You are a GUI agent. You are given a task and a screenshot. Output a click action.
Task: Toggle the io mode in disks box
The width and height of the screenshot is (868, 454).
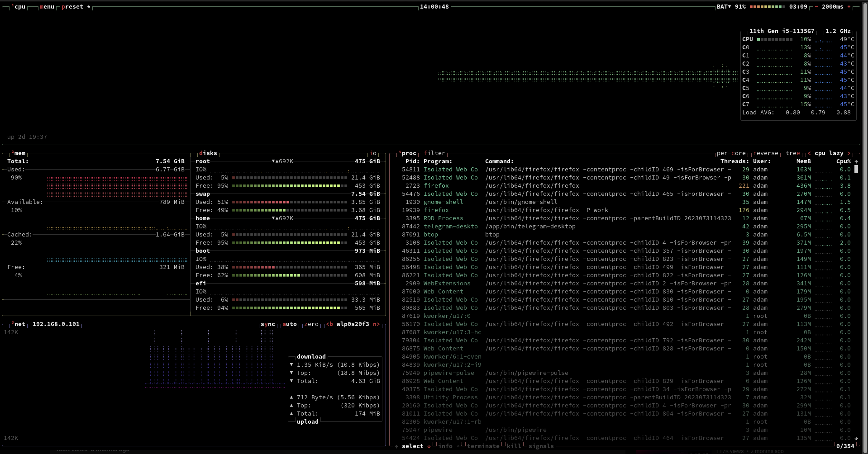point(373,153)
